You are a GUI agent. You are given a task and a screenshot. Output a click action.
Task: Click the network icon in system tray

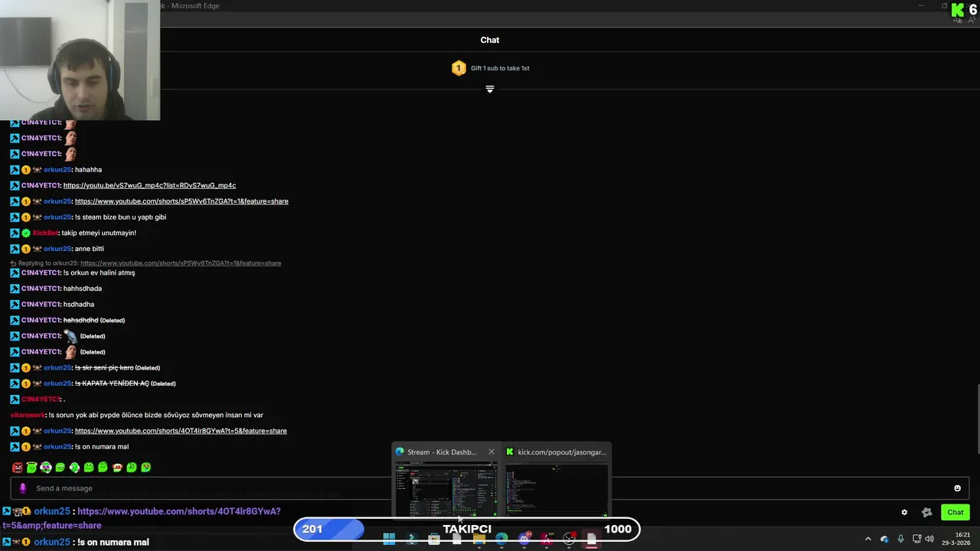pyautogui.click(x=916, y=539)
